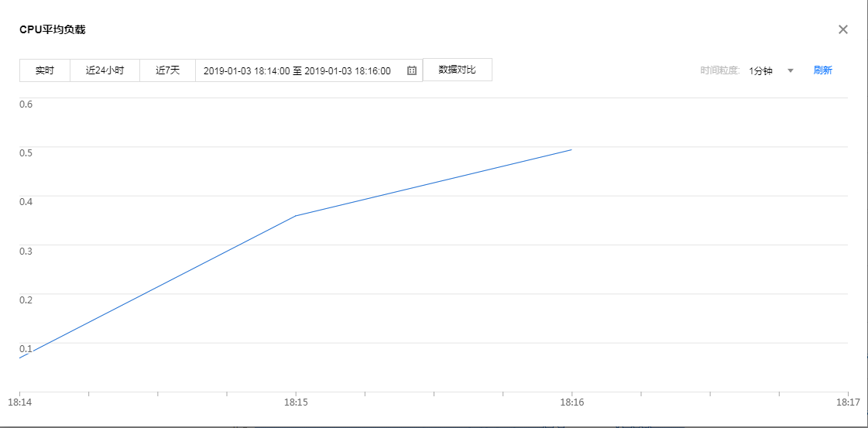Click the 数据对比 button
This screenshot has width=868, height=428.
tap(457, 70)
